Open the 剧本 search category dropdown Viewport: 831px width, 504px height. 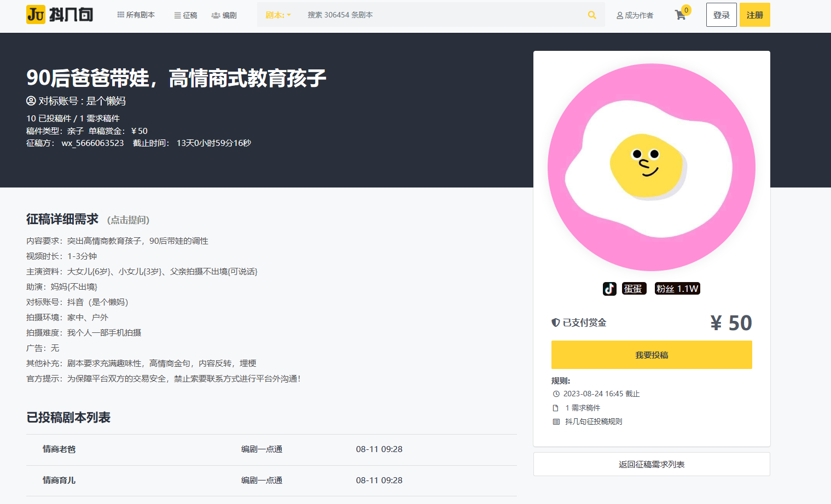point(278,15)
